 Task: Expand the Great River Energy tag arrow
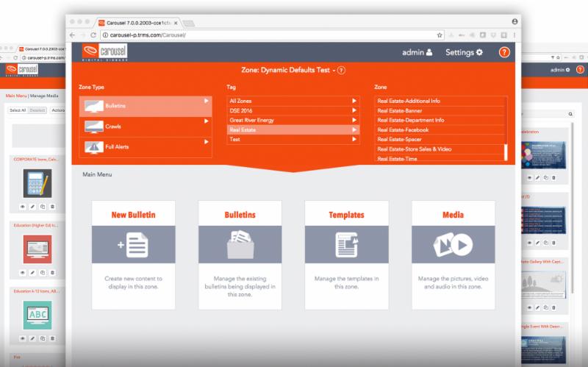point(354,120)
